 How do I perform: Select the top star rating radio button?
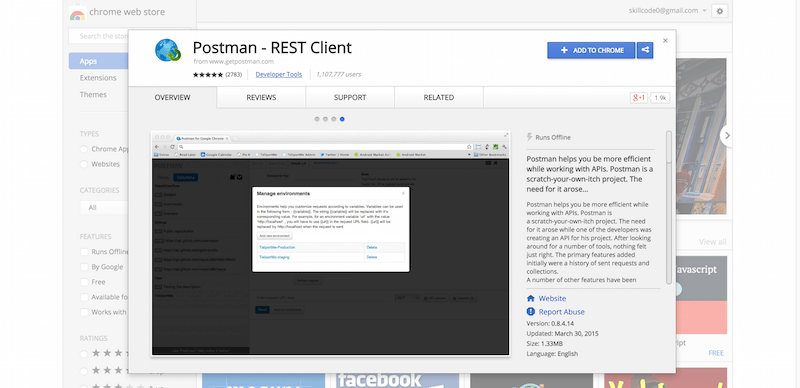pos(84,353)
